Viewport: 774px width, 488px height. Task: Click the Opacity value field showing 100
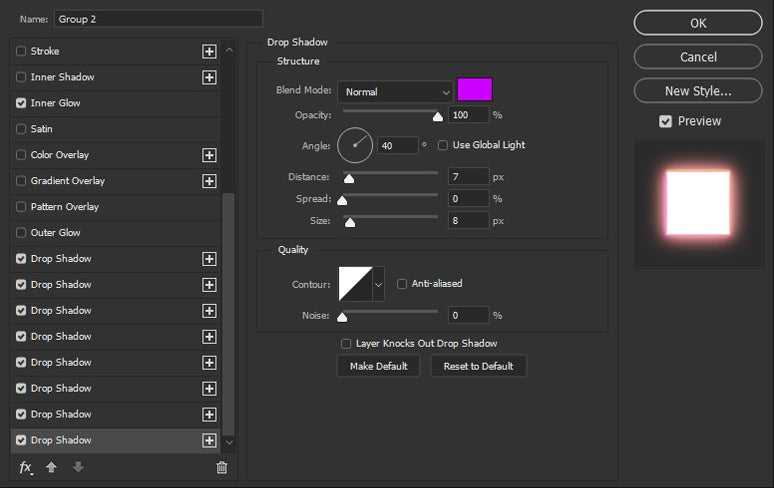(x=468, y=115)
